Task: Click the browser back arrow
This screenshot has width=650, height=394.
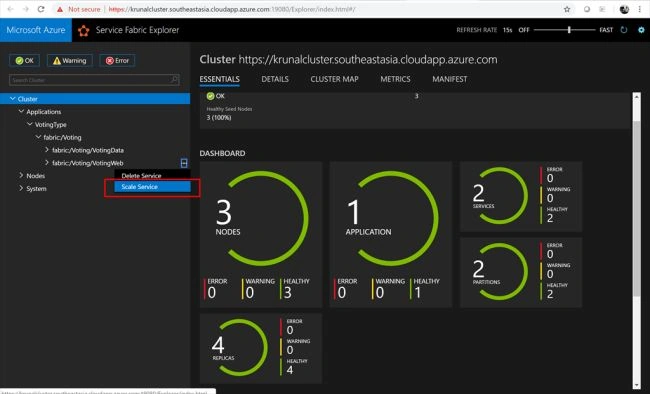Action: [x=10, y=9]
